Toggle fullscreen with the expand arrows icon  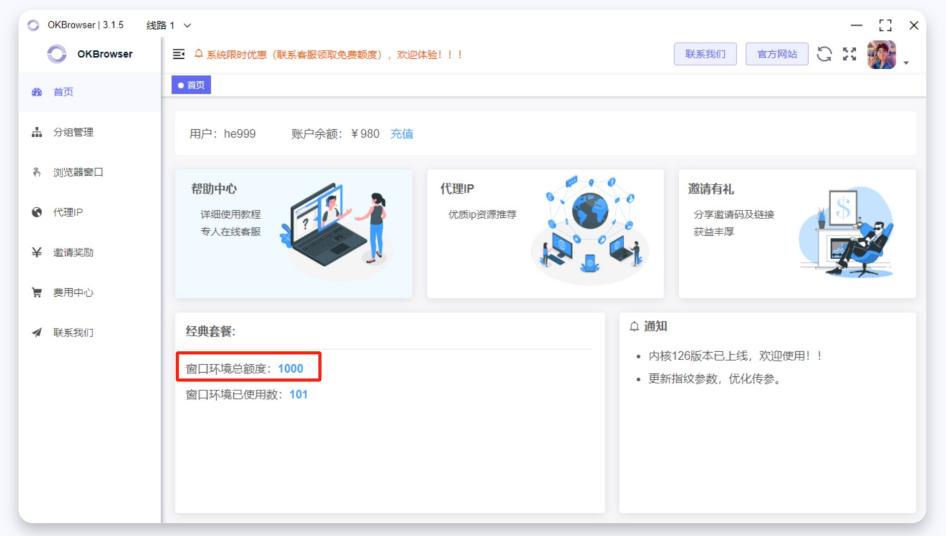coord(849,54)
